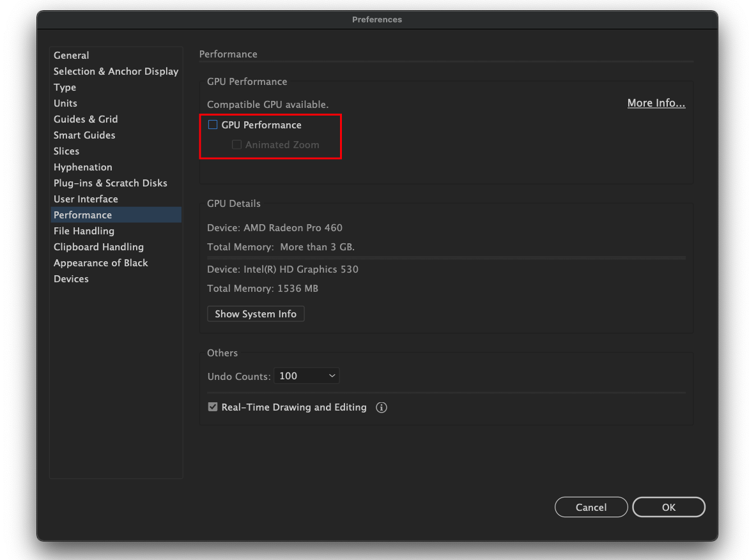View the Type preferences section
The image size is (749, 560).
[x=65, y=87]
